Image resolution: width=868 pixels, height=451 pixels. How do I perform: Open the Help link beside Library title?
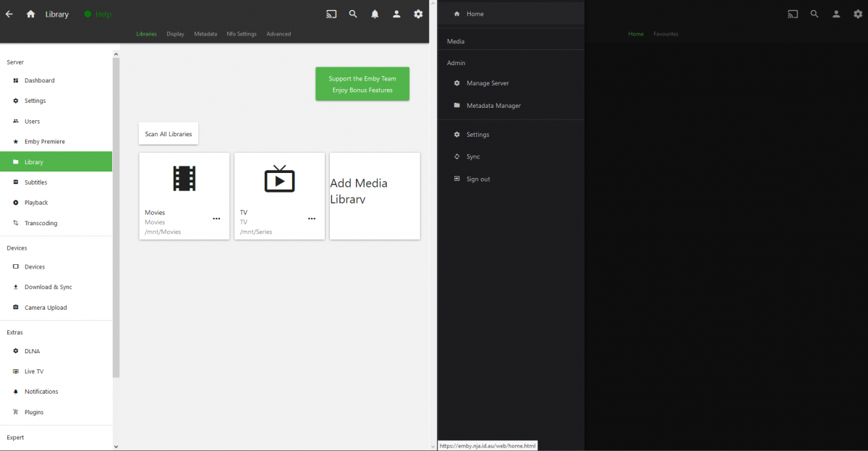click(x=103, y=14)
